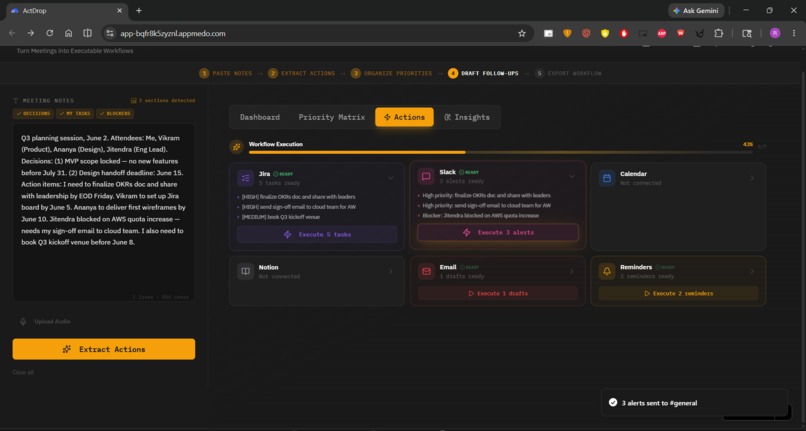This screenshot has width=806, height=431.
Task: Click the Notion book icon
Action: tap(245, 271)
